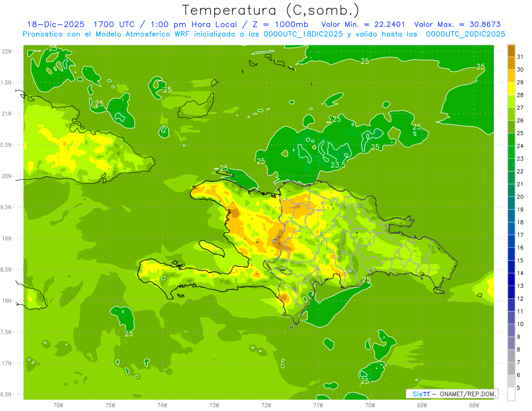Viewport: 532px width, 411px height.
Task: Click the '70W' longitude axis label
Action: pos(370,405)
